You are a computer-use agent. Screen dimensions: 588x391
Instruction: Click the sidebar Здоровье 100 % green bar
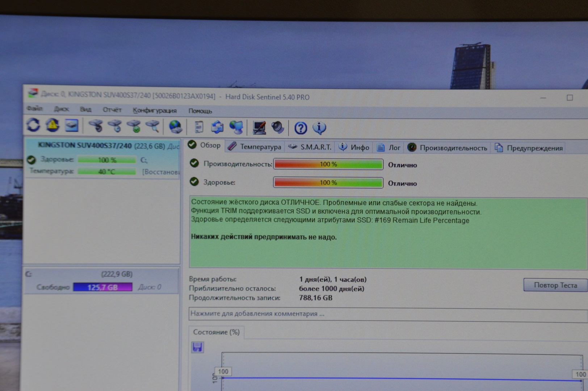(107, 160)
